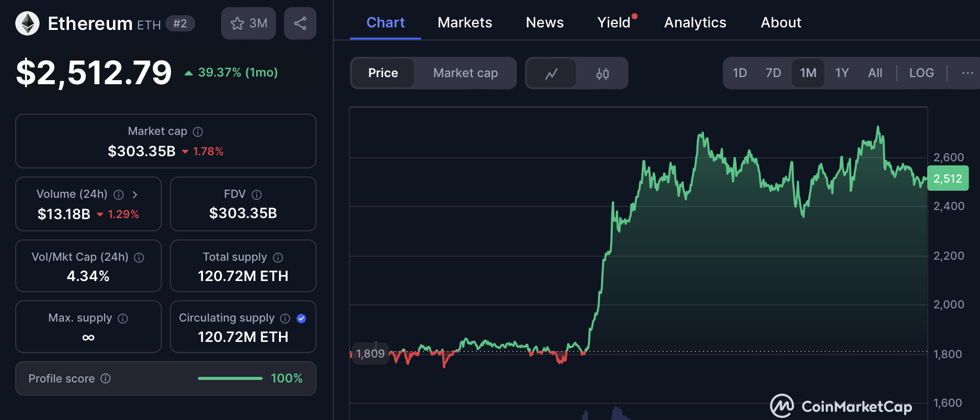This screenshot has height=420, width=980.
Task: Click the 1.78% market cap change
Action: click(203, 151)
